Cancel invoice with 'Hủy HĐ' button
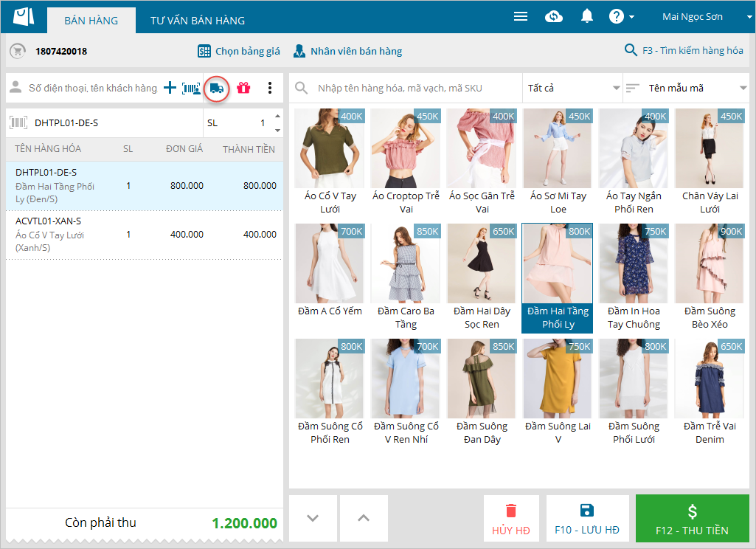This screenshot has width=756, height=549. 511,519
